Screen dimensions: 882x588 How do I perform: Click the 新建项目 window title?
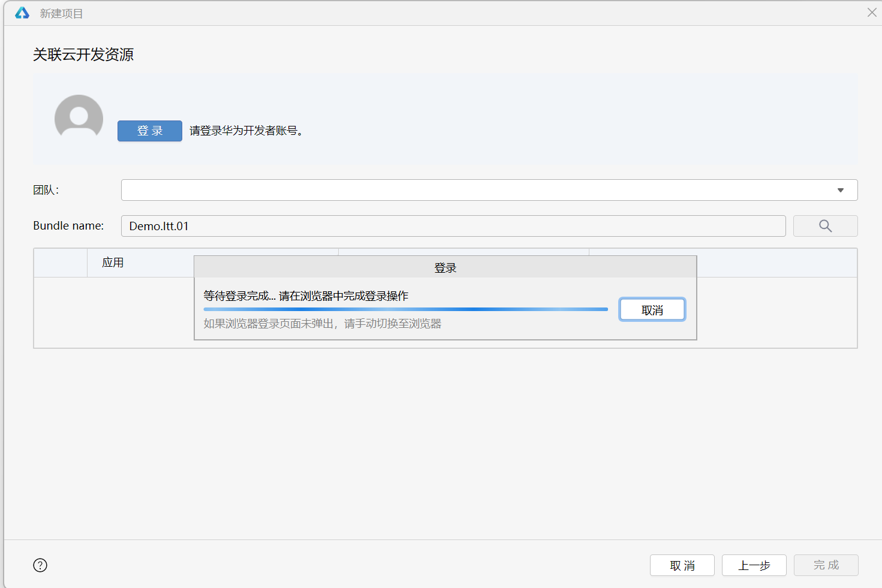point(62,13)
